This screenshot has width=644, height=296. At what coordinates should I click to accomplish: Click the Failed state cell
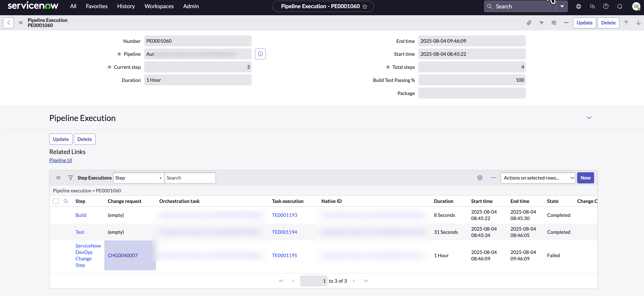(553, 255)
